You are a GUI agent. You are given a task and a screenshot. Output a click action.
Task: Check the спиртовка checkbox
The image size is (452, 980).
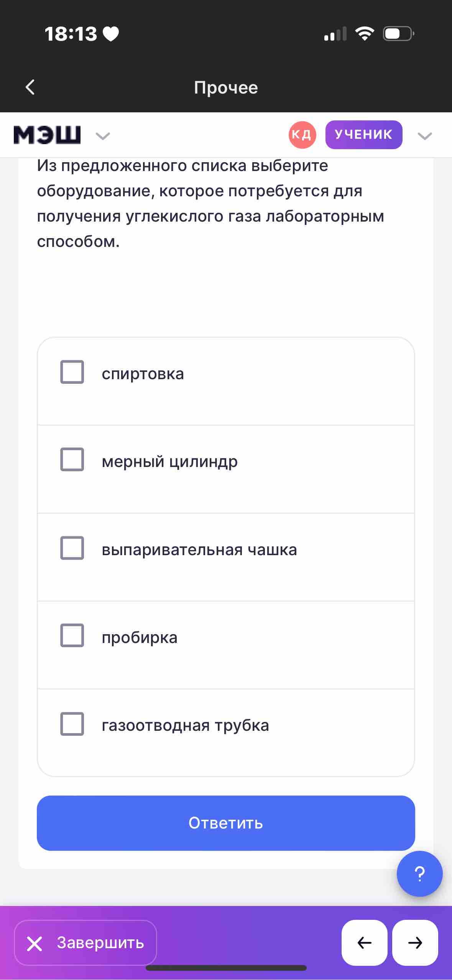point(72,372)
